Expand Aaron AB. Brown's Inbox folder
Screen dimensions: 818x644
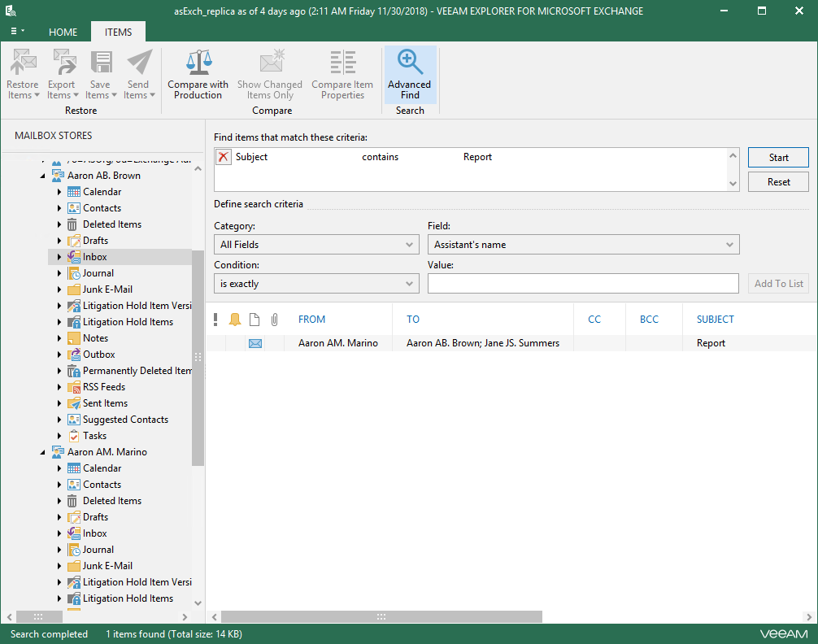[x=59, y=257]
